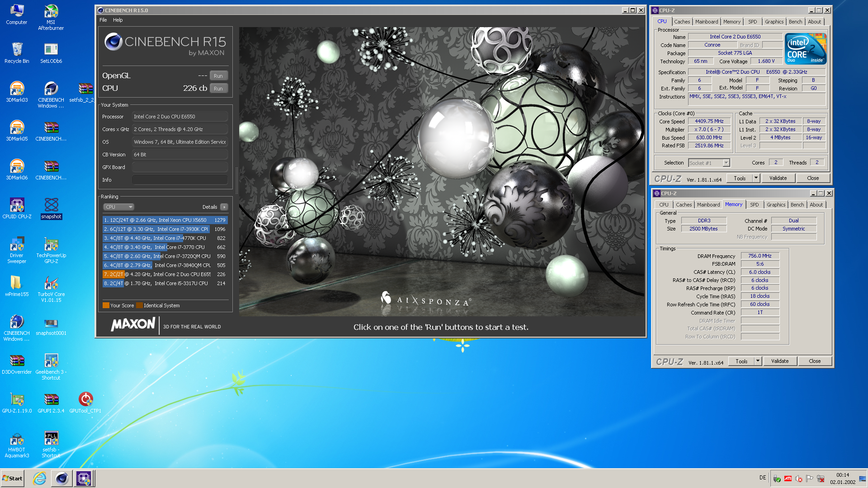Switch to Memory tab in top CPU-Z

tap(731, 22)
